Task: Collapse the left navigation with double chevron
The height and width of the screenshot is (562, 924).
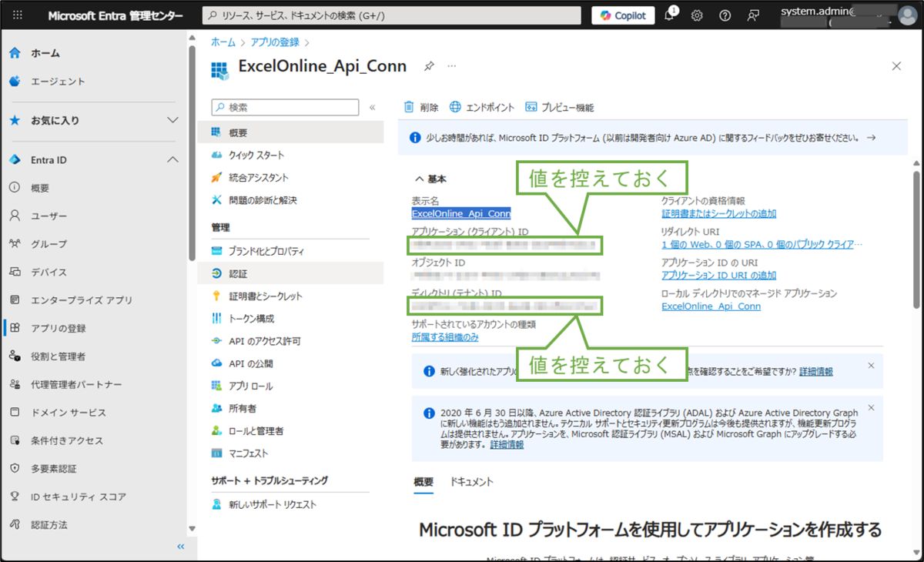Action: click(x=181, y=547)
